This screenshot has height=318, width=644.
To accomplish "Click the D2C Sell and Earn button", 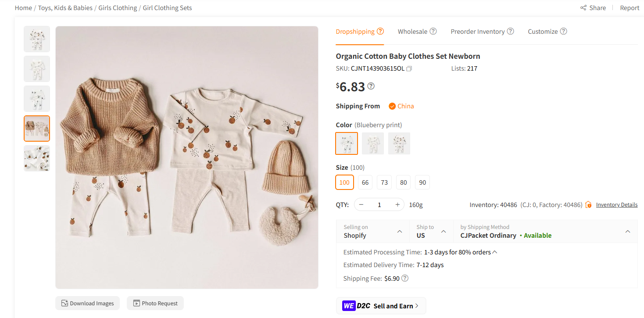I will coord(381,306).
